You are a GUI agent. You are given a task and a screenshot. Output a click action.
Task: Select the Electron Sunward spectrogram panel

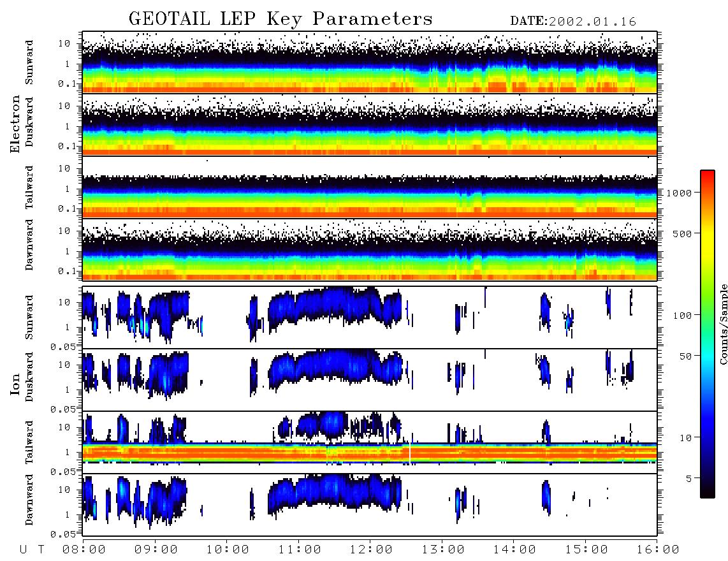click(370, 62)
